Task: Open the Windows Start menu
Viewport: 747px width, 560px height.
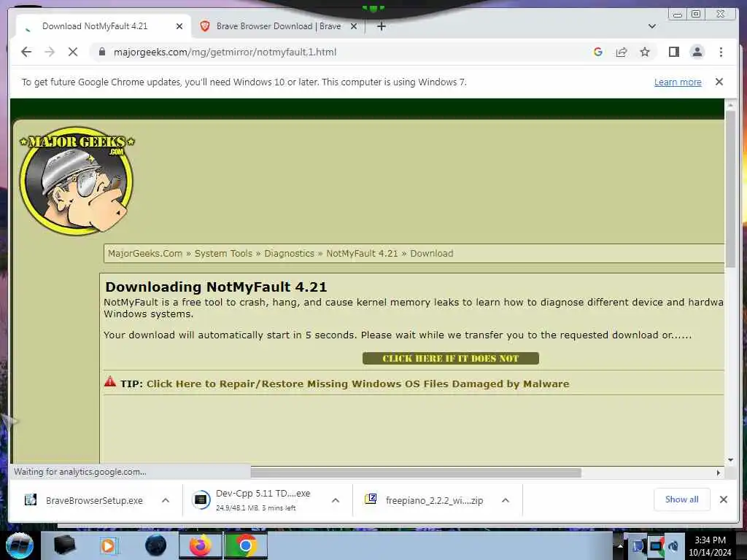Action: point(20,545)
